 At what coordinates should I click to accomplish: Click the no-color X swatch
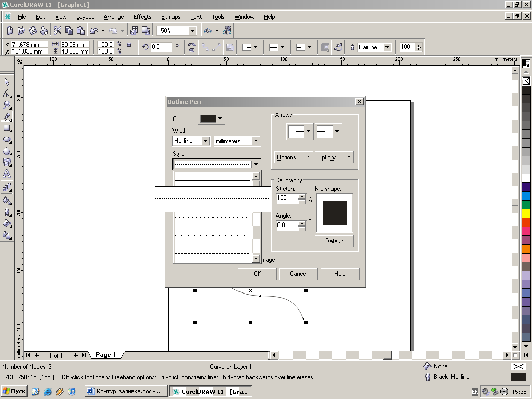coord(526,81)
